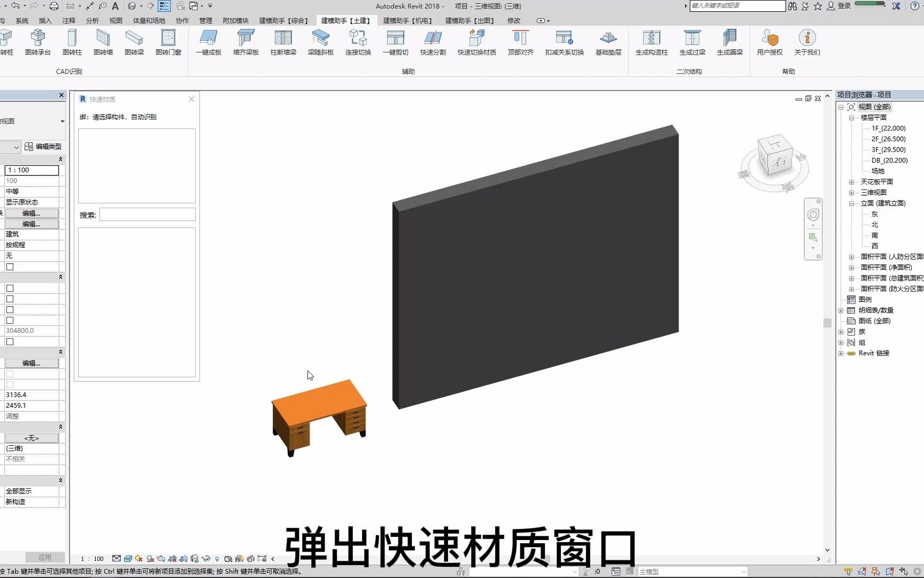
Task: Open the 管理 ribbon tab
Action: click(x=205, y=20)
